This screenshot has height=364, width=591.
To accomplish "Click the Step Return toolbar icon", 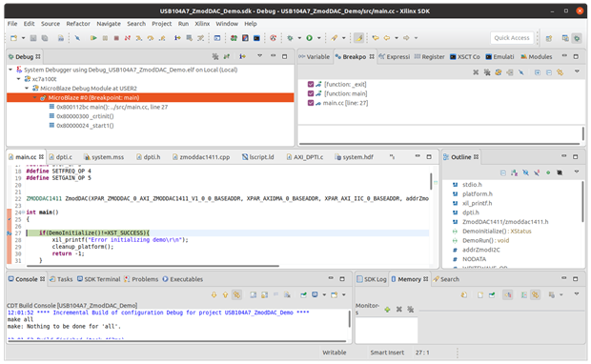I will 162,38.
